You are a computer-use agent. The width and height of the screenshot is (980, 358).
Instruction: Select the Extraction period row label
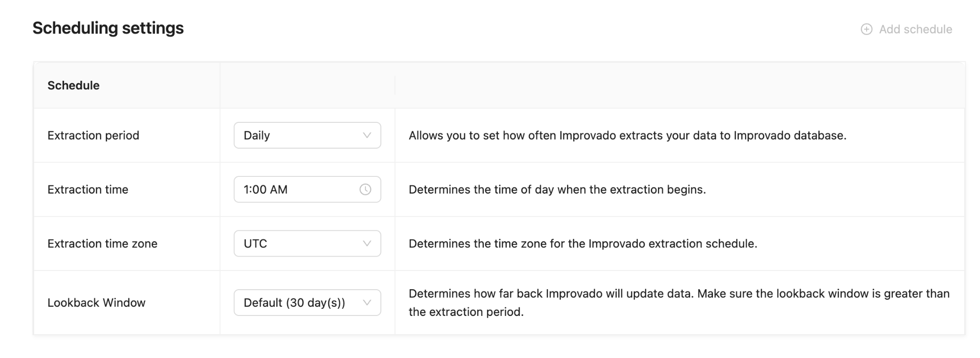coord(93,135)
